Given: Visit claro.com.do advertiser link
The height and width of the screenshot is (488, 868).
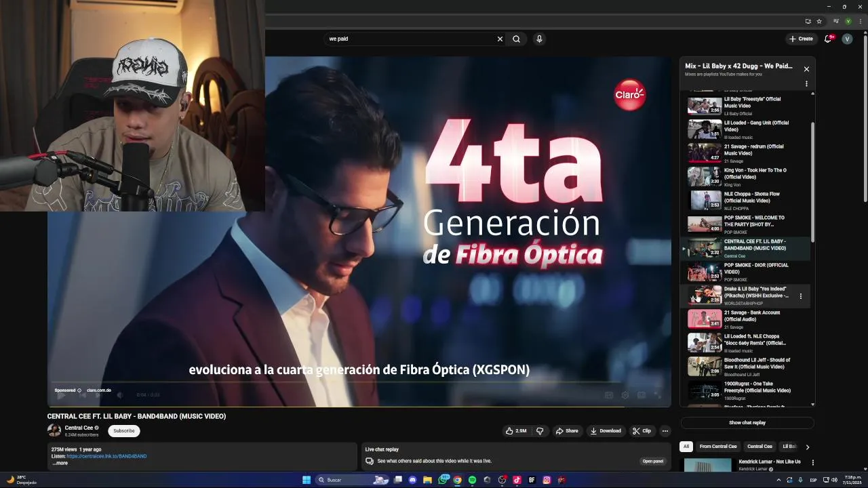Looking at the screenshot, I should pos(98,390).
